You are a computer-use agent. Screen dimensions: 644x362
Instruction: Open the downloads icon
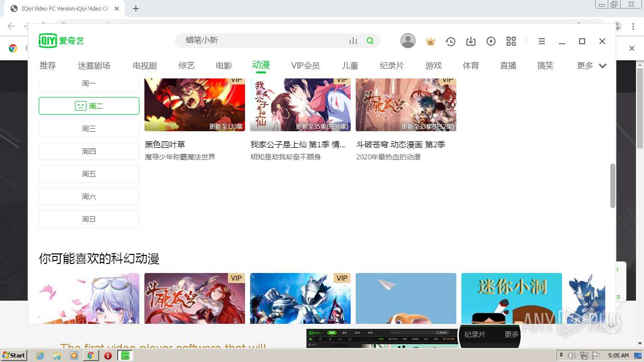pyautogui.click(x=471, y=42)
